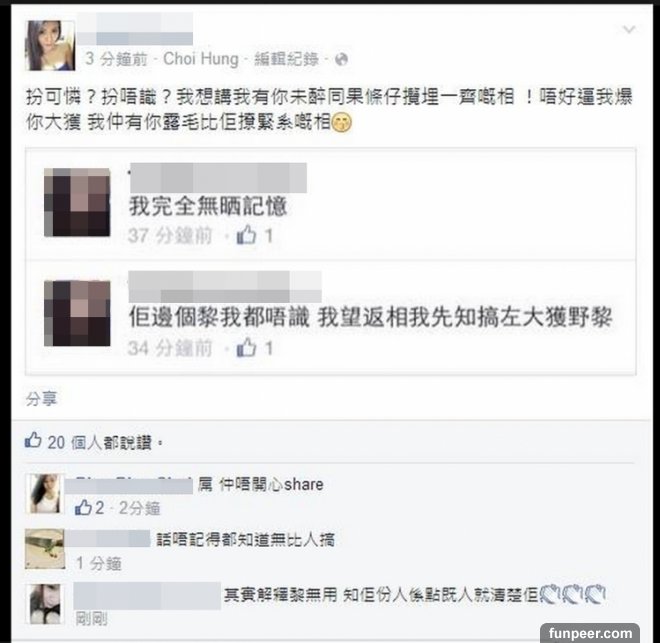Click the post author's profile picture
This screenshot has width=660, height=643.
tap(50, 45)
